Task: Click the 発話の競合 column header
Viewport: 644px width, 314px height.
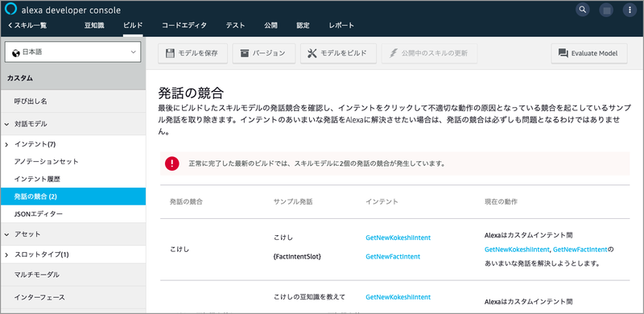Action: point(186,202)
